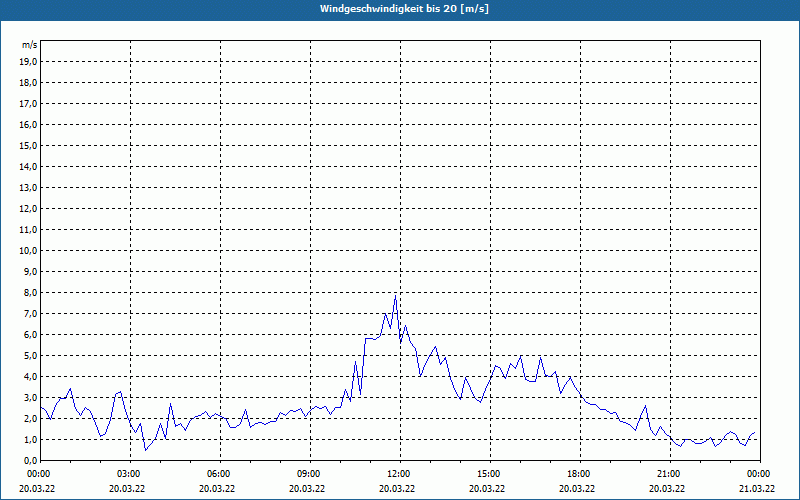Click the 5,0 y-axis value
The width and height of the screenshot is (800, 500).
point(31,355)
